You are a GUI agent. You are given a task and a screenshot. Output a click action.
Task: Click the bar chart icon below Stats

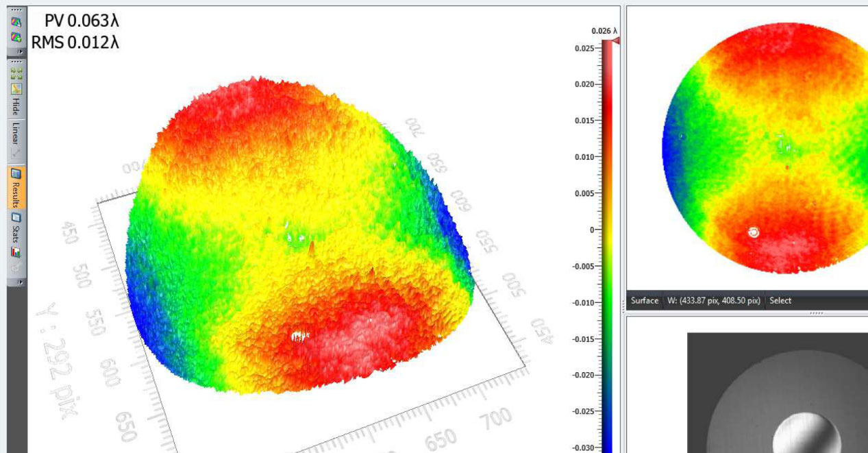pyautogui.click(x=16, y=252)
